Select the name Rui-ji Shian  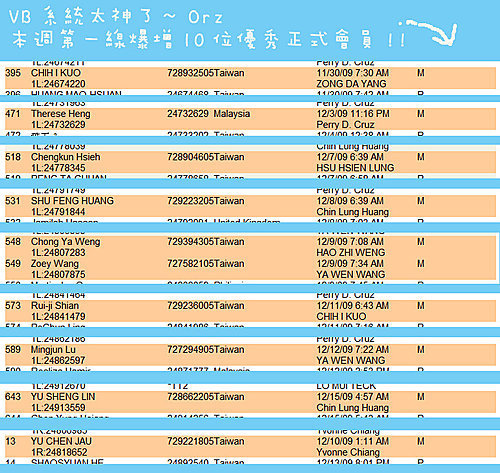tap(55, 306)
